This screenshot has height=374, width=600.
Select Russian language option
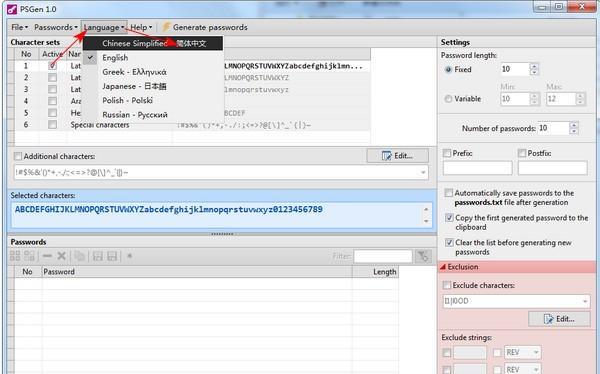[153, 114]
